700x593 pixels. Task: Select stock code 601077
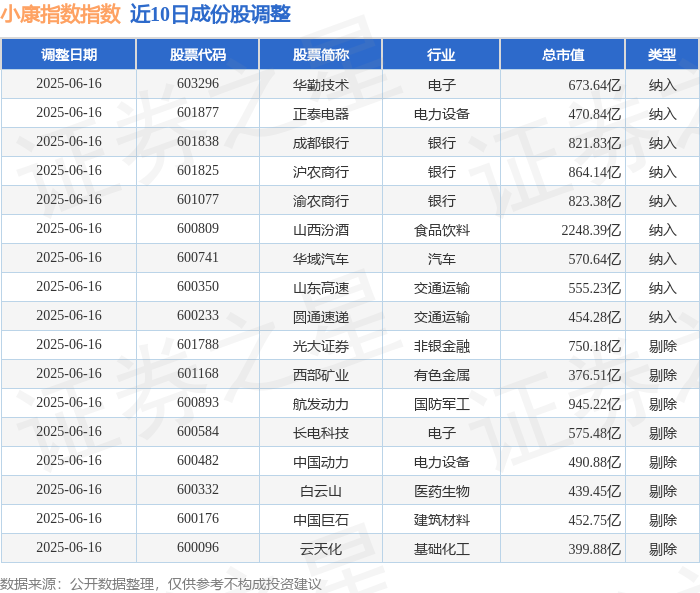(x=198, y=200)
